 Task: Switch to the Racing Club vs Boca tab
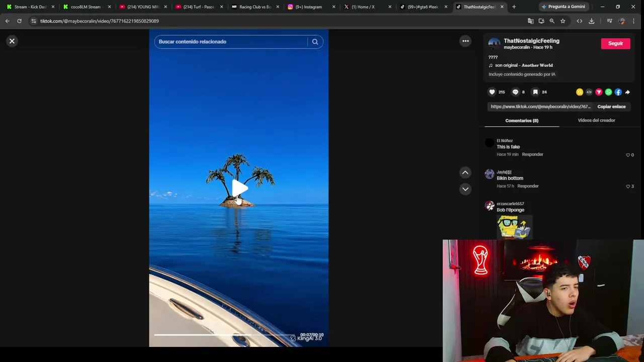coord(255,7)
